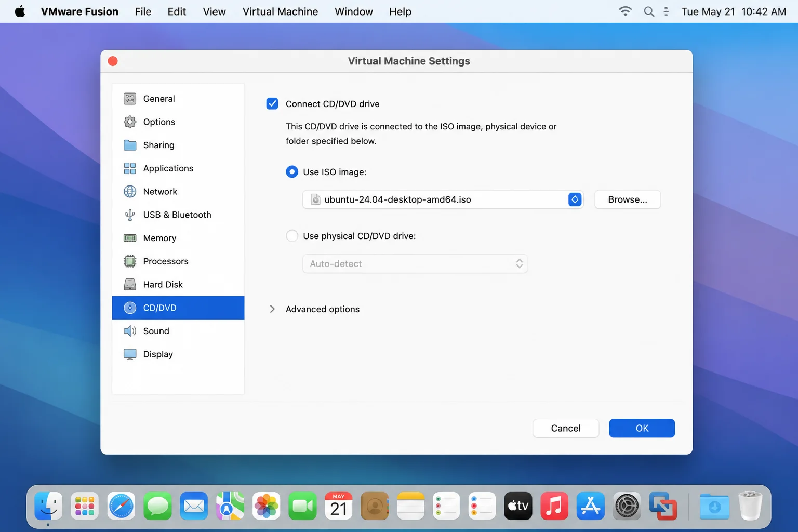
Task: Select the Display monitor icon
Action: click(130, 354)
